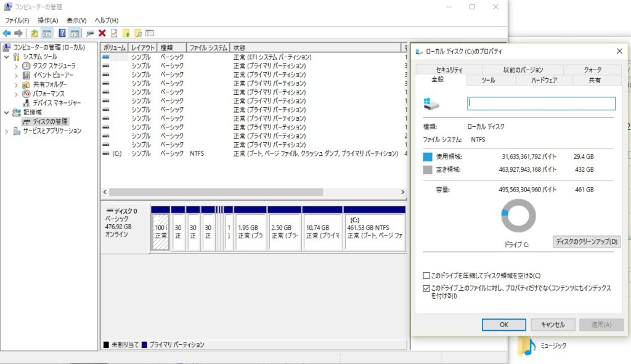Expand the タスク スケジューラ node

[16, 66]
